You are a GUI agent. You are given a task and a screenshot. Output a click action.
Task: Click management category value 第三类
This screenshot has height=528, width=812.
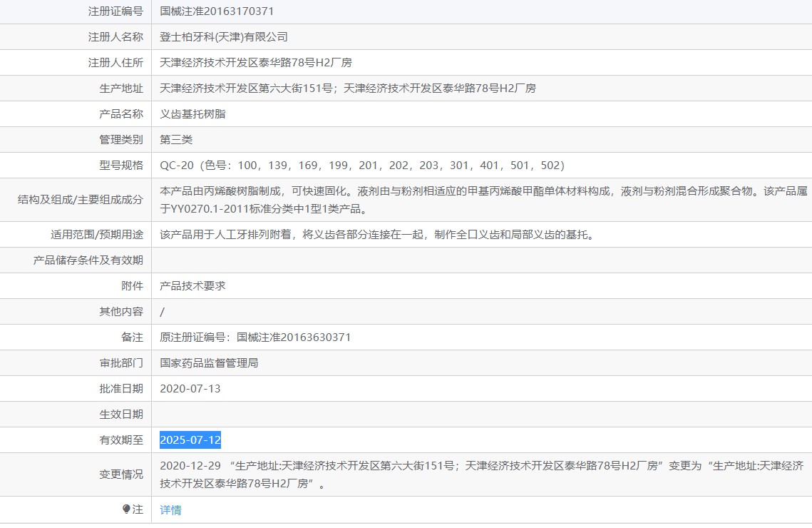[176, 139]
